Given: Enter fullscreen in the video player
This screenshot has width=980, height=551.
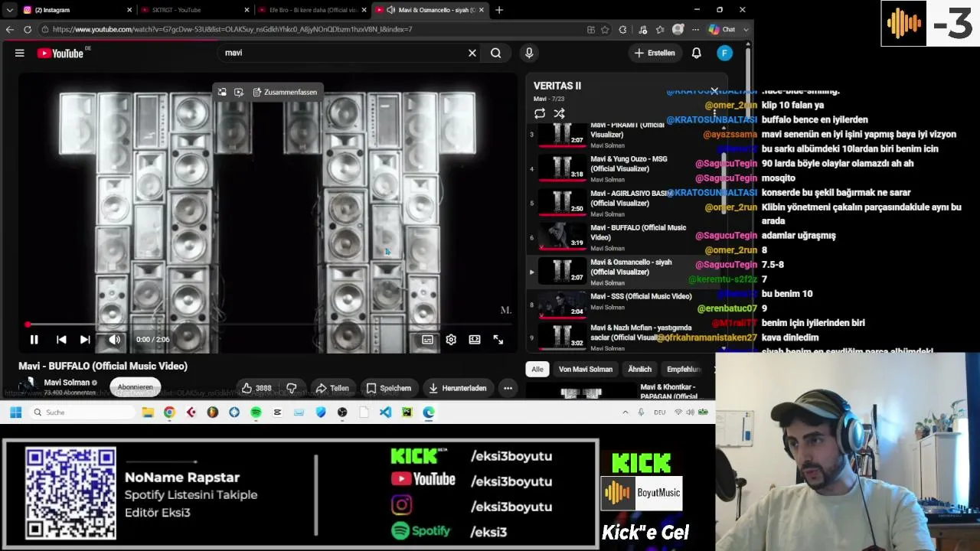Looking at the screenshot, I should (x=498, y=340).
